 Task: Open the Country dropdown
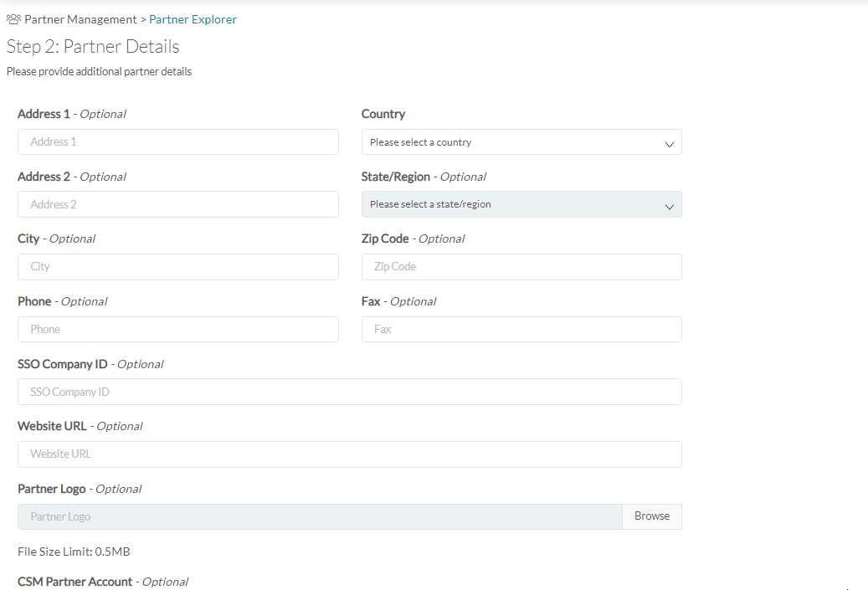click(x=521, y=141)
